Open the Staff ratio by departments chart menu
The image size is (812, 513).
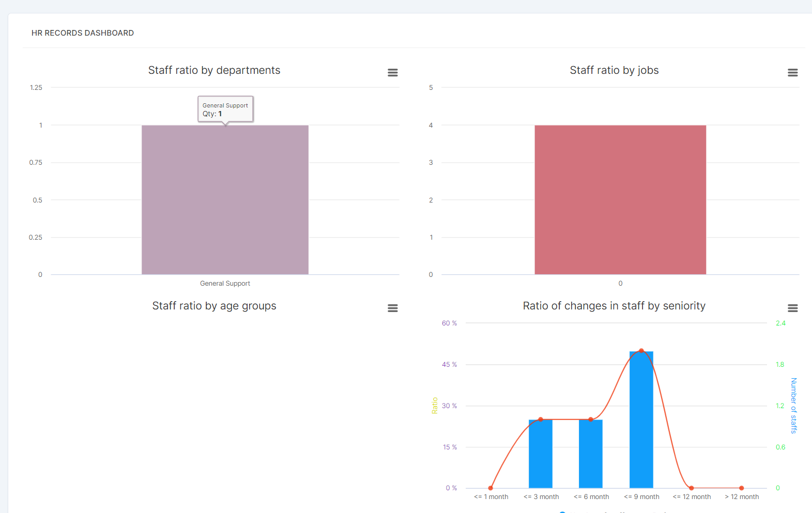pyautogui.click(x=392, y=73)
